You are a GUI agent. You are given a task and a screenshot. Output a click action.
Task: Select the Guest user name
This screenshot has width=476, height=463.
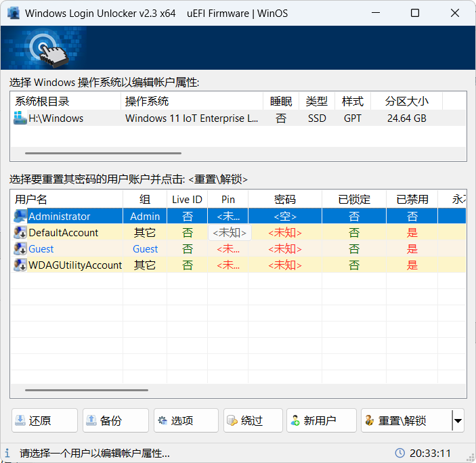click(41, 249)
